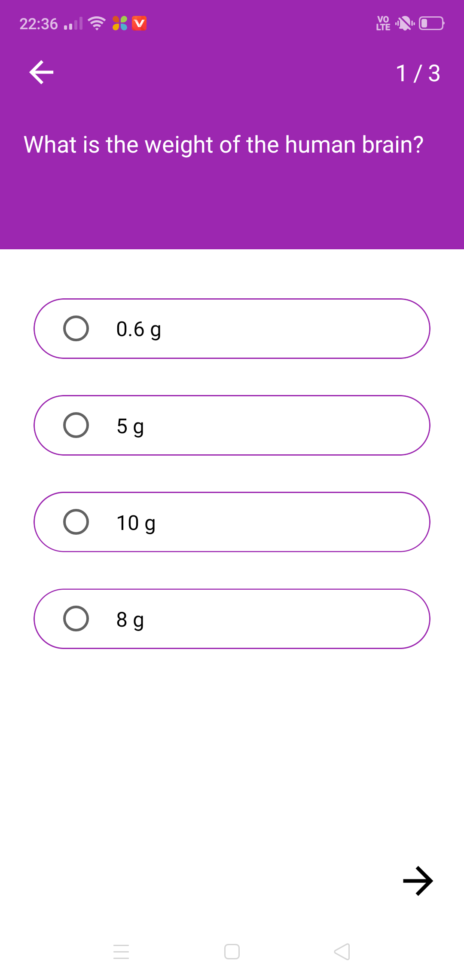Tap the red V notification icon

click(139, 23)
